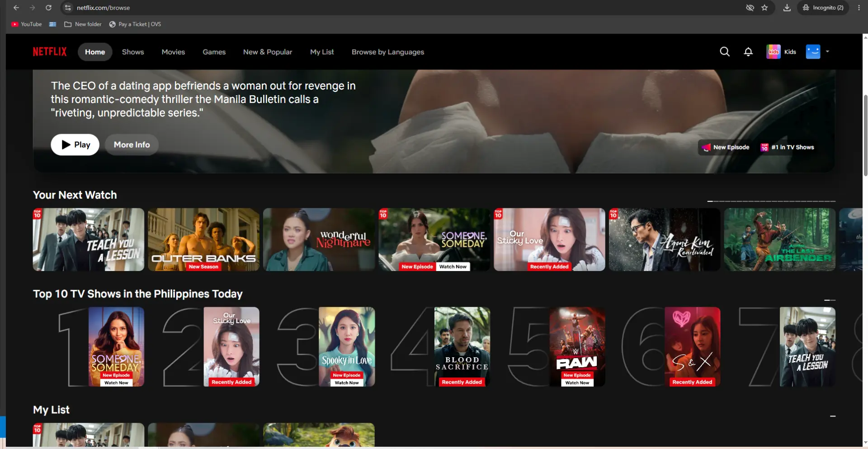868x449 pixels.
Task: View site information for netflix.com
Action: tap(68, 8)
